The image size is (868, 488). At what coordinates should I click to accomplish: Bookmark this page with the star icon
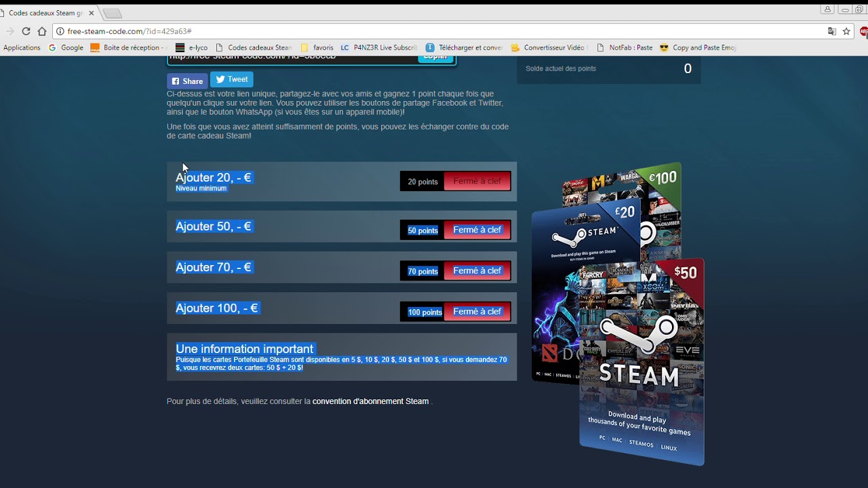pyautogui.click(x=846, y=31)
